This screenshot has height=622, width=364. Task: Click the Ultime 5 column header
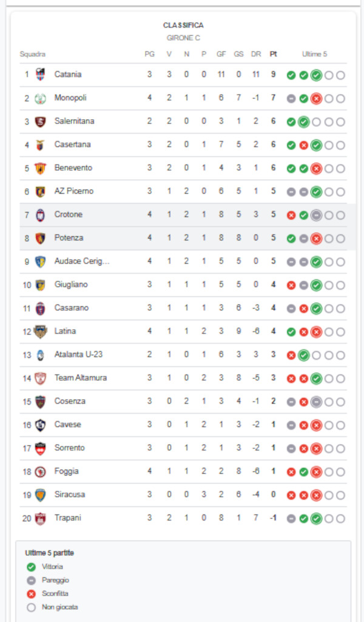pyautogui.click(x=315, y=54)
